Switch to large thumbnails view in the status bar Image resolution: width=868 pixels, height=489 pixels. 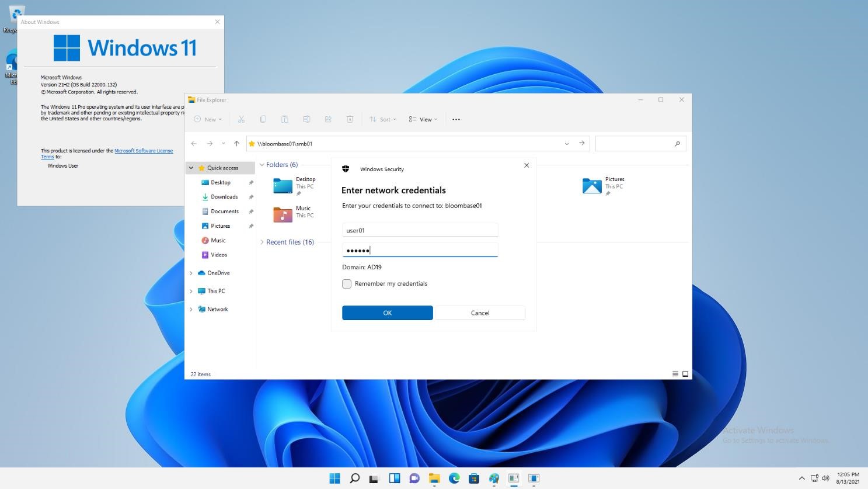tap(685, 374)
